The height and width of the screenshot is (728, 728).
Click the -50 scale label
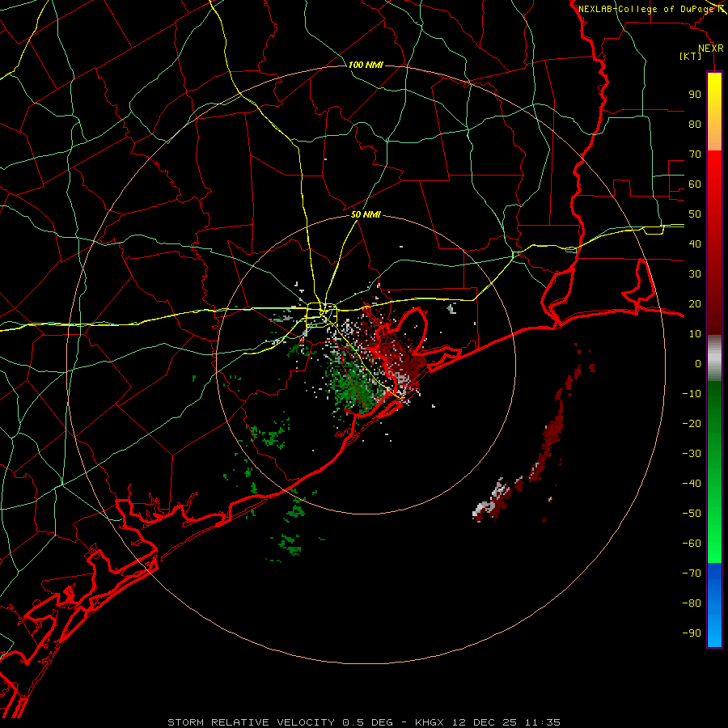coord(692,514)
